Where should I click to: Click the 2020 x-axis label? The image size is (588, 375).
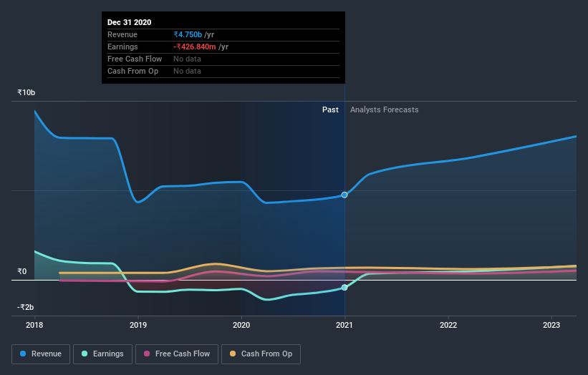pyautogui.click(x=241, y=325)
